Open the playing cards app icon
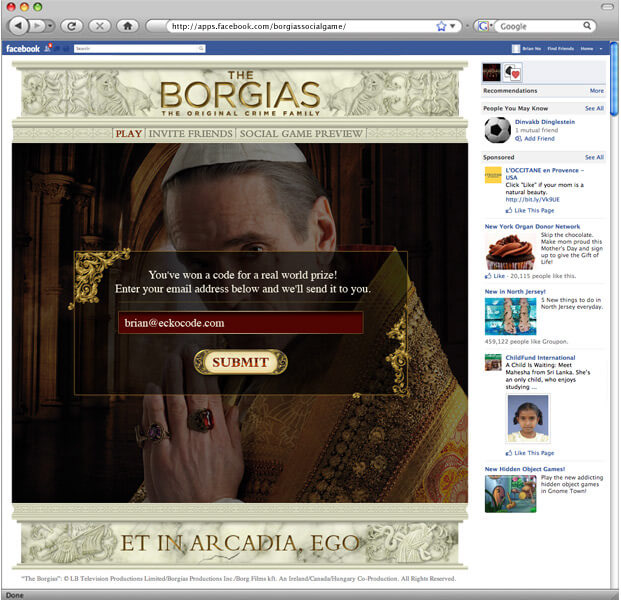 [x=512, y=72]
